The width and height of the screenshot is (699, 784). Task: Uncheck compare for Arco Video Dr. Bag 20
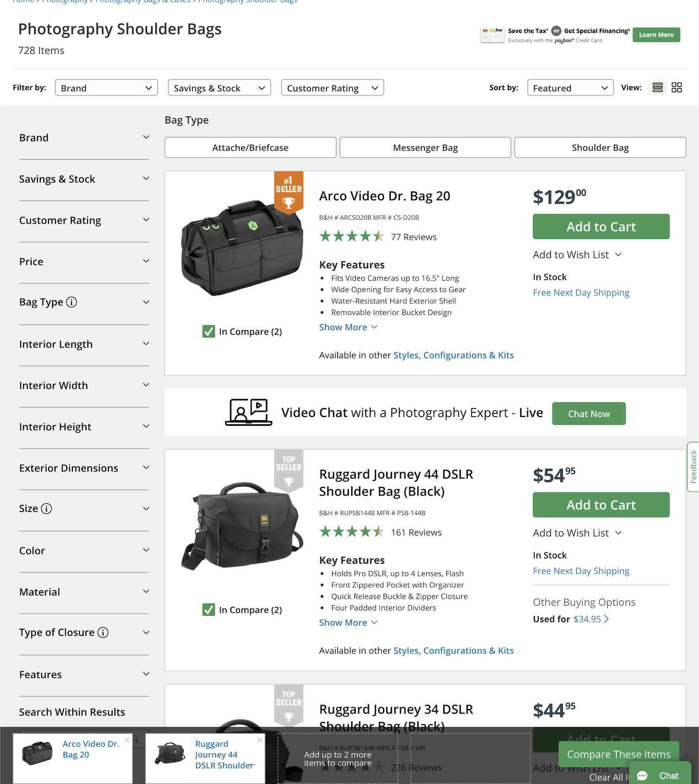[x=209, y=331]
